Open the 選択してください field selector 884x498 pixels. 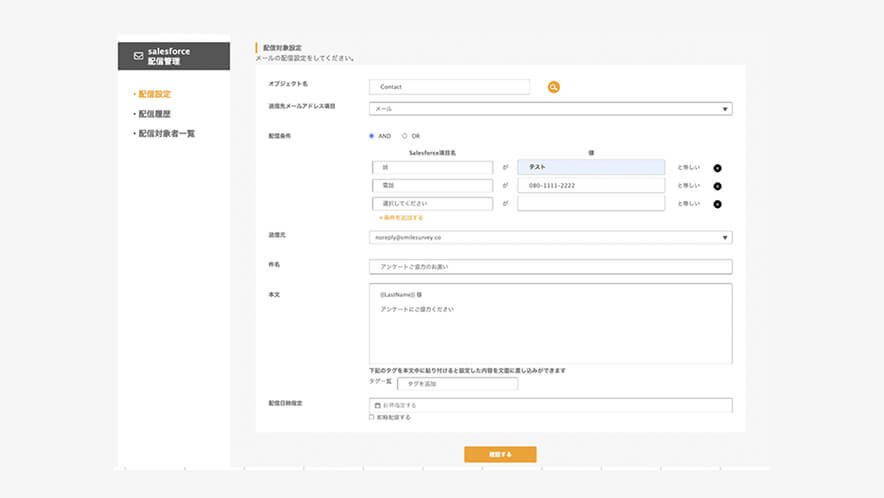click(x=431, y=204)
